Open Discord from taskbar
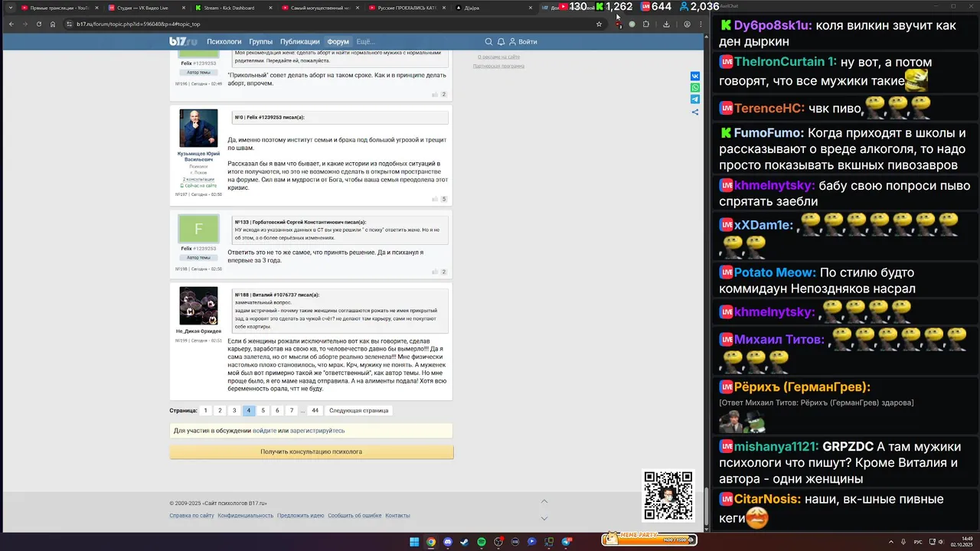Screen dimensions: 980x551 448,542
